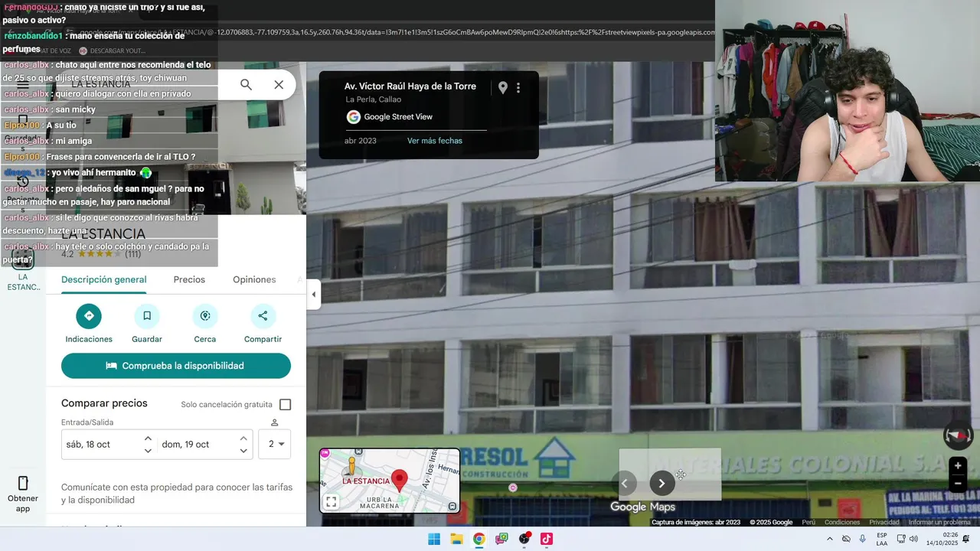Clear the search with the X icon
980x551 pixels.
279,85
